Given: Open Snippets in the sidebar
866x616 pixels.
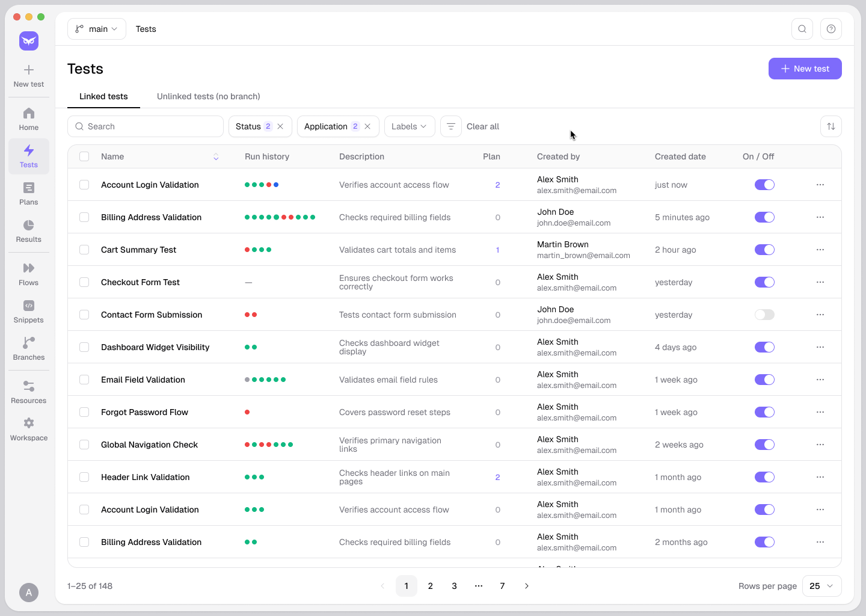Looking at the screenshot, I should [29, 312].
